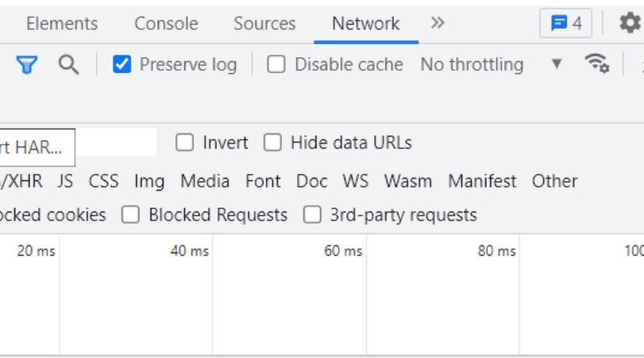This screenshot has width=644, height=358.
Task: Tick the Blocked Requests checkbox
Action: [130, 215]
